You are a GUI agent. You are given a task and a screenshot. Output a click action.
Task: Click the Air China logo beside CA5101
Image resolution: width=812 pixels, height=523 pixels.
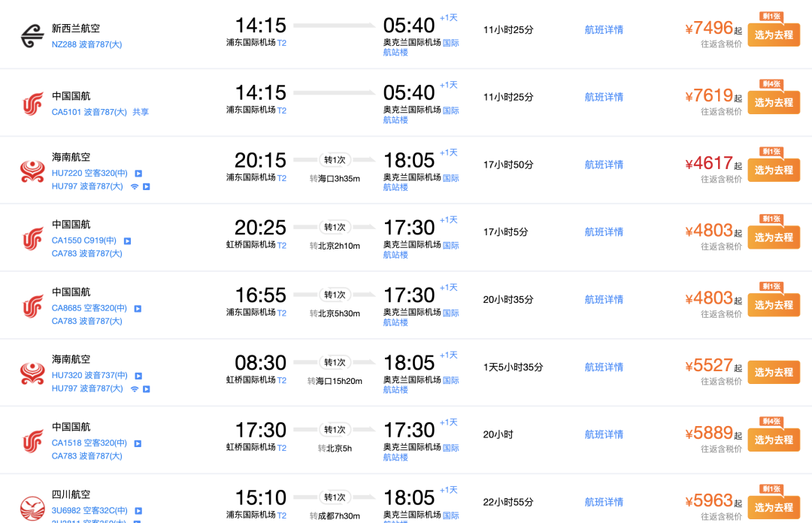click(x=32, y=104)
